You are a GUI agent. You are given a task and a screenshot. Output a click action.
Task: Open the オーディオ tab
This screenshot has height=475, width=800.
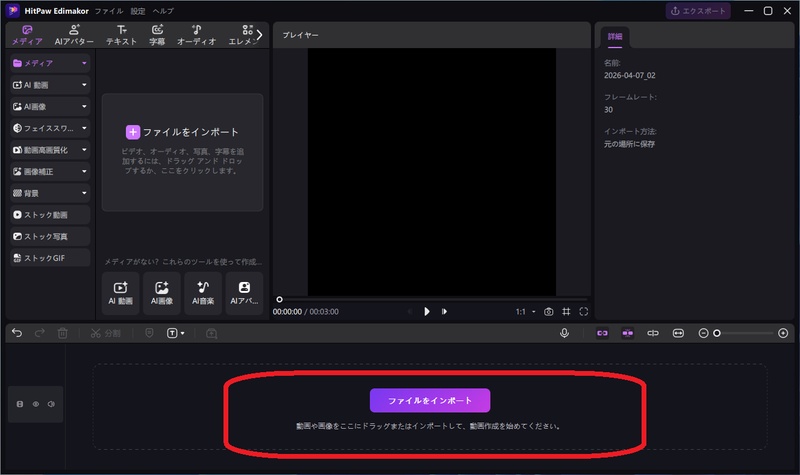tap(196, 35)
